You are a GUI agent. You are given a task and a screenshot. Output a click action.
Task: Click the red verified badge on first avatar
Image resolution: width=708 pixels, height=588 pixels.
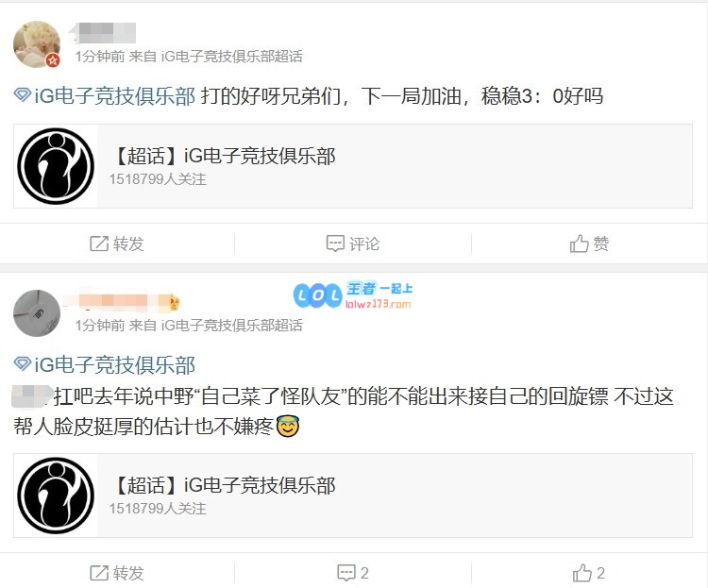click(x=53, y=60)
